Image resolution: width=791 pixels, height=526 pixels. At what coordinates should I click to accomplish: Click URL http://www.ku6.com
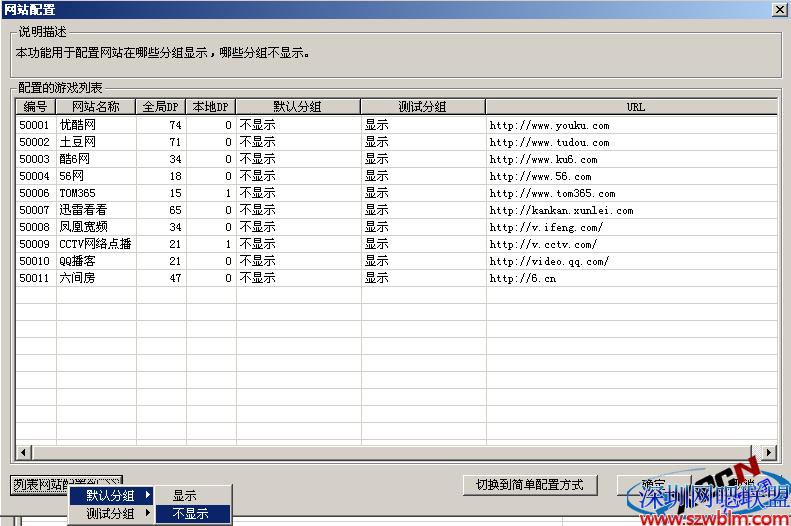pyautogui.click(x=543, y=160)
